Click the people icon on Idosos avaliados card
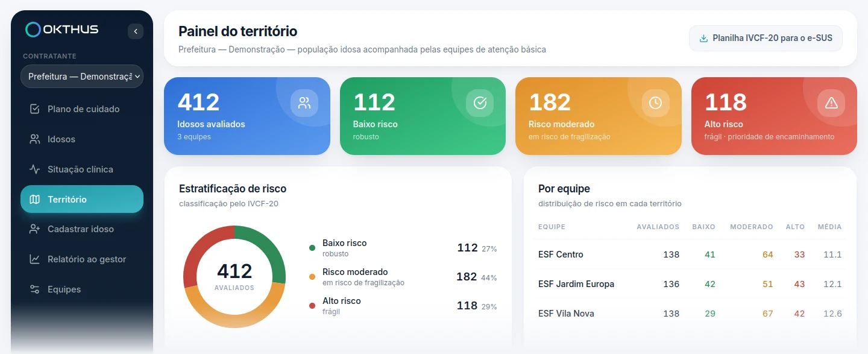 coord(304,103)
